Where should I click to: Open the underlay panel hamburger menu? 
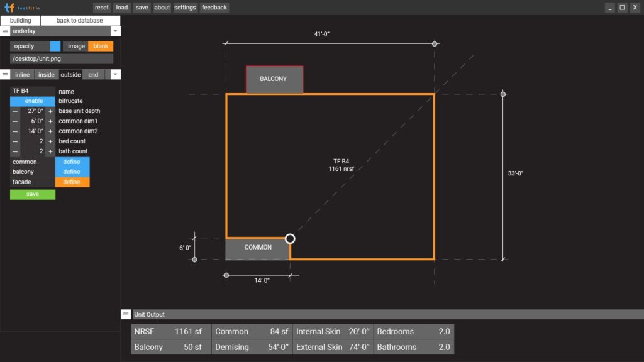point(5,31)
